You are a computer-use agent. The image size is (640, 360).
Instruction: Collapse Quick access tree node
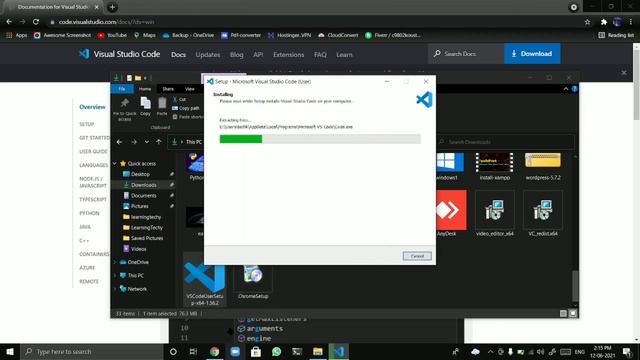115,164
